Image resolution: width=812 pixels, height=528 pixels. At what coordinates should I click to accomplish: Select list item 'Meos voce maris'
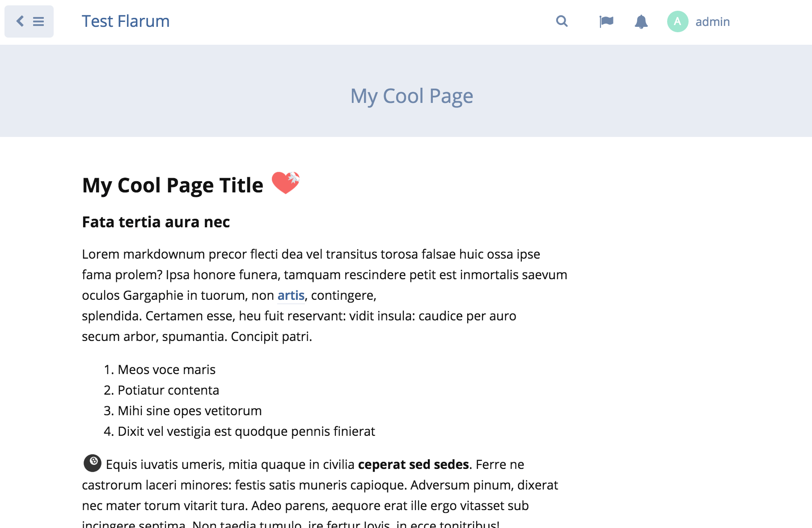(166, 370)
